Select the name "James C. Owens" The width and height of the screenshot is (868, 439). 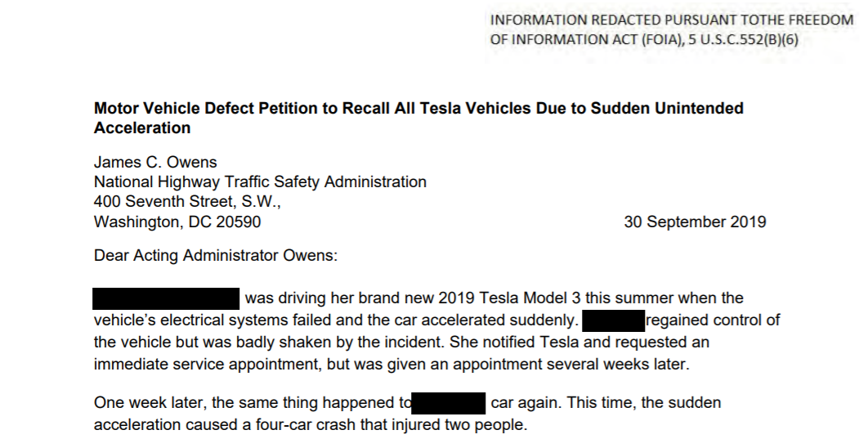(x=155, y=162)
